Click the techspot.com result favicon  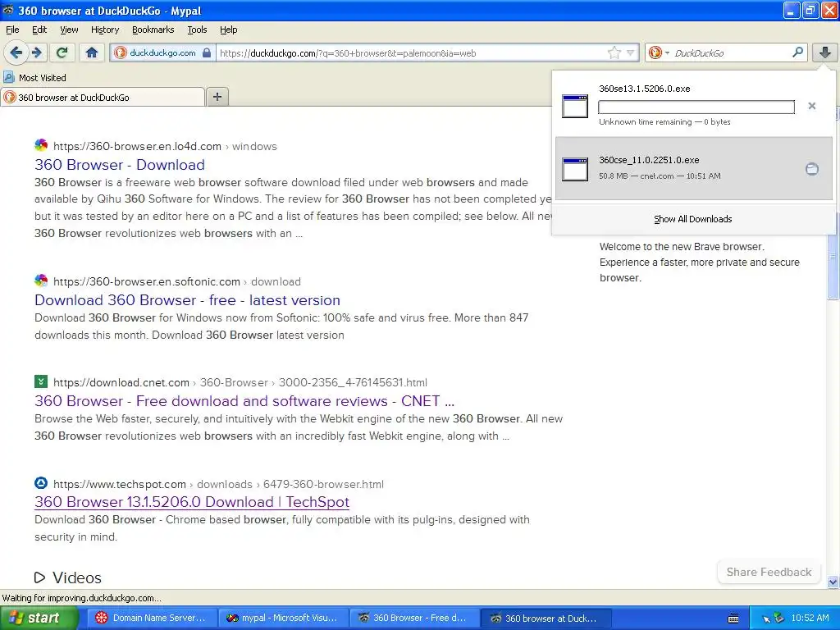[x=41, y=482]
